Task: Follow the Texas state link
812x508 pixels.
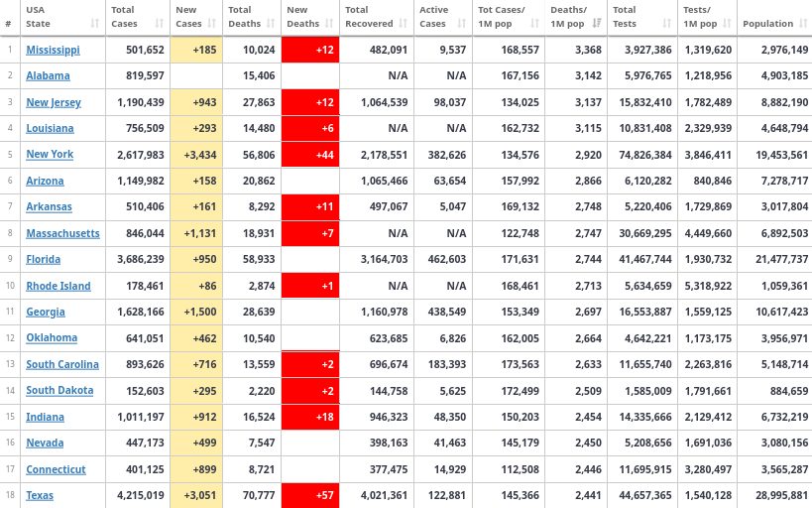Action: point(40,495)
